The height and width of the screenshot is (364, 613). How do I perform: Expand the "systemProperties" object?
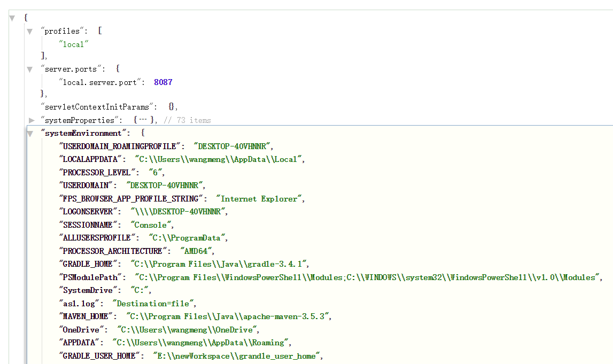[x=32, y=120]
